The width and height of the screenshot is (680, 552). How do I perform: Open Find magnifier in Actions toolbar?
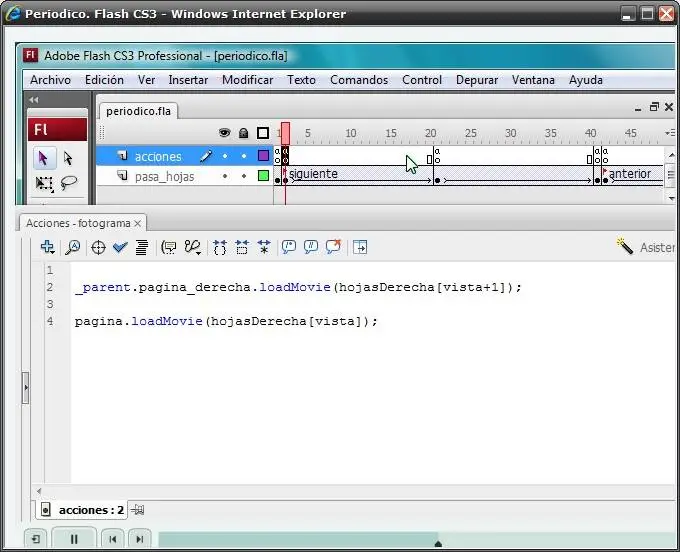tap(72, 247)
